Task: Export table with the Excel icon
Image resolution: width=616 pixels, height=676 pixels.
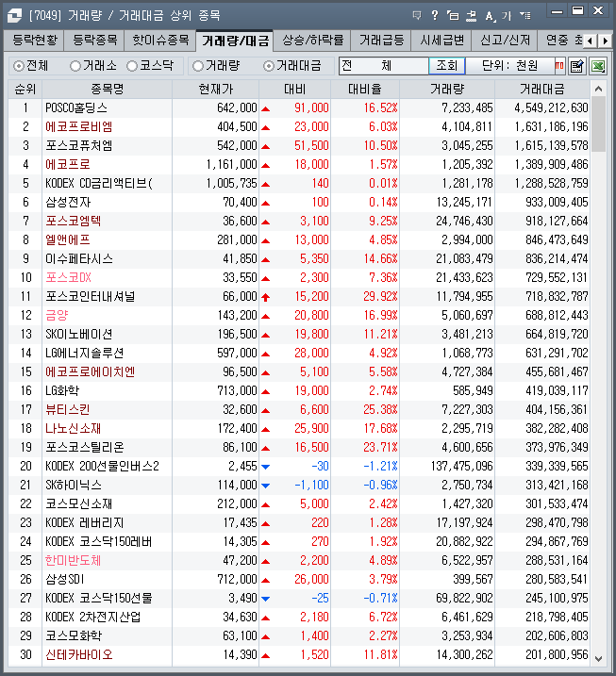Action: click(x=598, y=66)
